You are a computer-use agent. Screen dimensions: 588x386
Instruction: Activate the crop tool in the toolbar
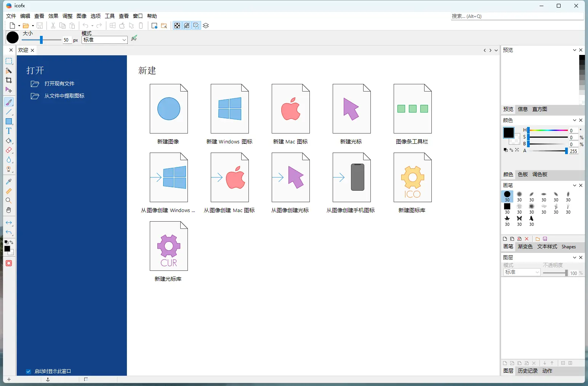(x=9, y=80)
